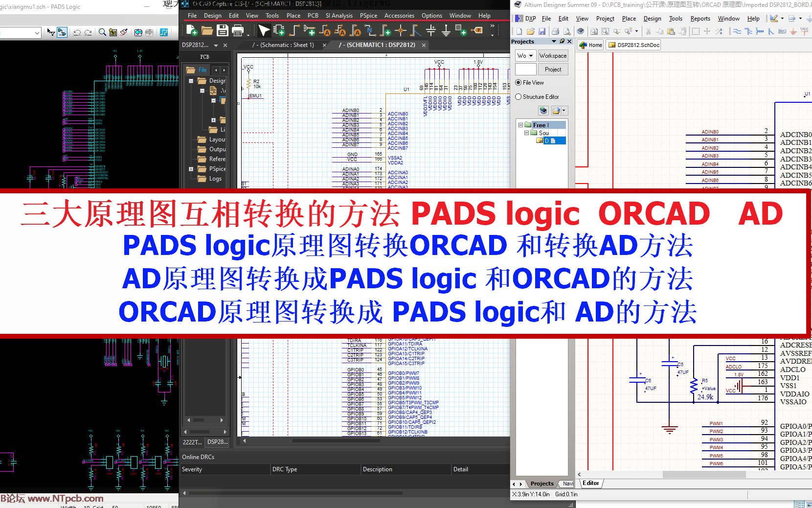Select the Place Net label icon in Altium
This screenshot has height=508, width=812.
pos(782,31)
